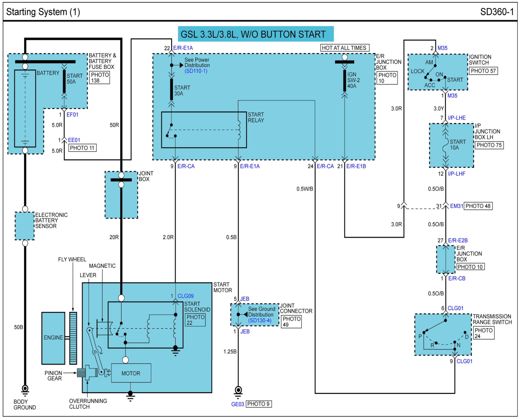
Task: Click the PHOTO 22 start solenoid reference
Action: point(195,320)
